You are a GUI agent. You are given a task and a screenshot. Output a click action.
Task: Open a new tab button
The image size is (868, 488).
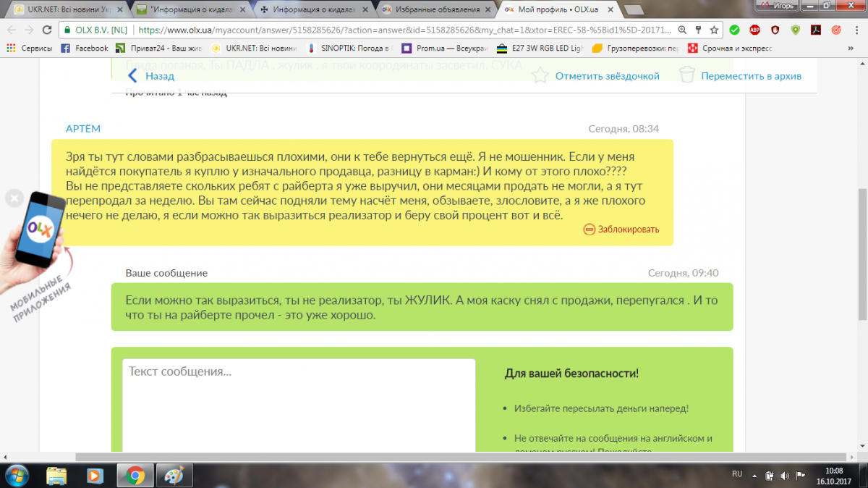pyautogui.click(x=635, y=10)
